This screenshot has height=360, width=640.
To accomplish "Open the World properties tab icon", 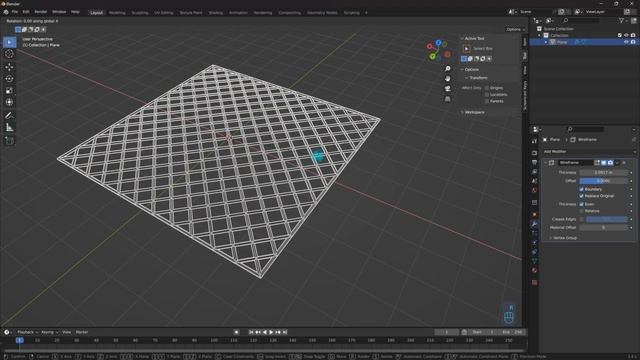I will click(534, 190).
